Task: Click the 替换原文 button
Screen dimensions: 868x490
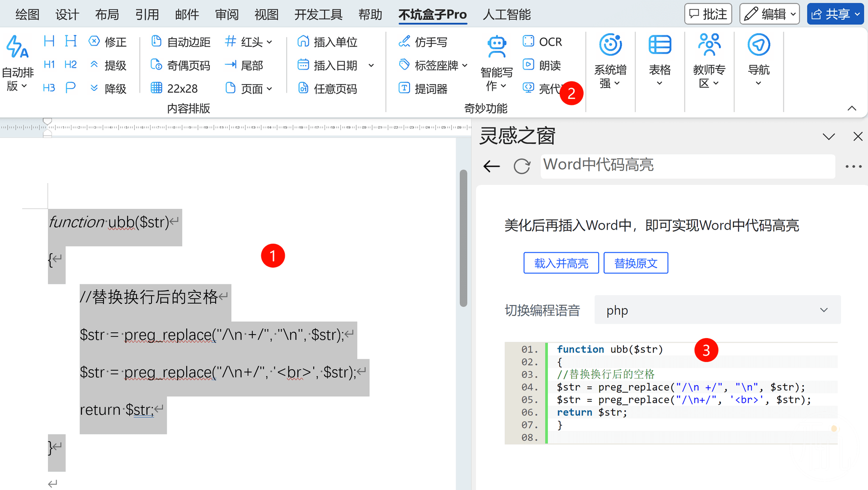Action: (x=636, y=263)
